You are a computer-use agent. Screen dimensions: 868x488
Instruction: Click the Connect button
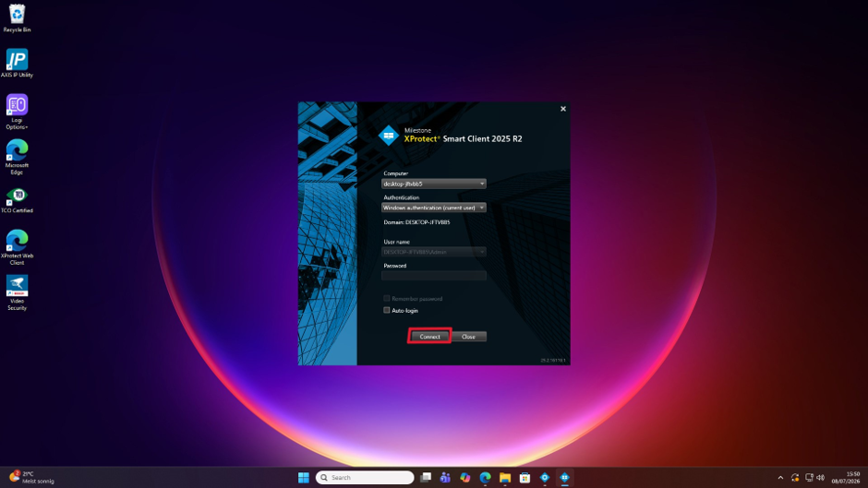tap(429, 337)
